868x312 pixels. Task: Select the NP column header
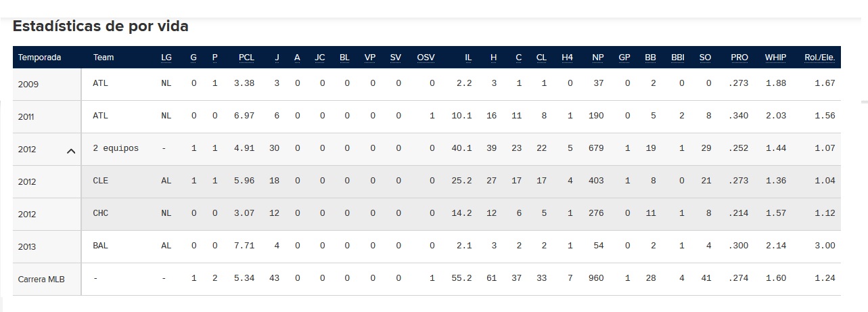pos(597,58)
